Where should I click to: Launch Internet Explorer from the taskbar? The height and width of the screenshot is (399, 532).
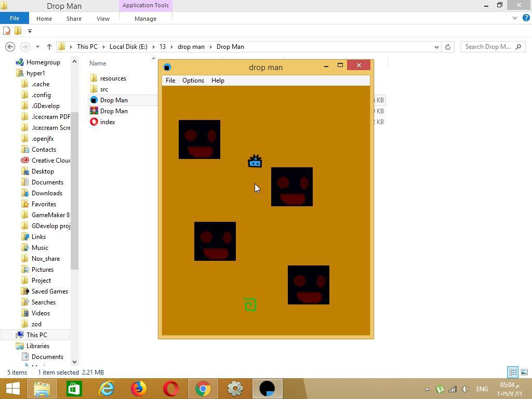point(107,389)
